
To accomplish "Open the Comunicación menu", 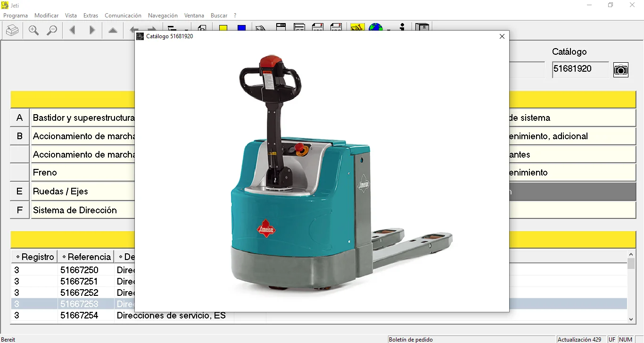I will pyautogui.click(x=123, y=15).
